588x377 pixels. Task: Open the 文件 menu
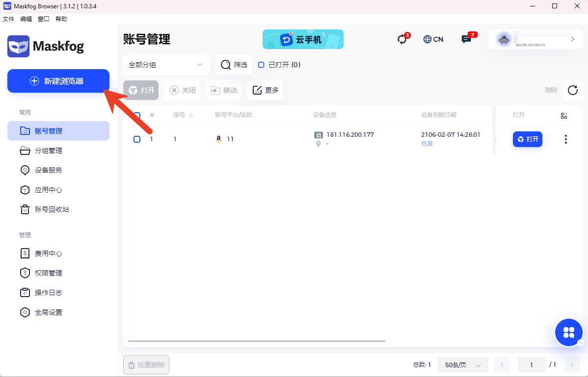tap(8, 19)
